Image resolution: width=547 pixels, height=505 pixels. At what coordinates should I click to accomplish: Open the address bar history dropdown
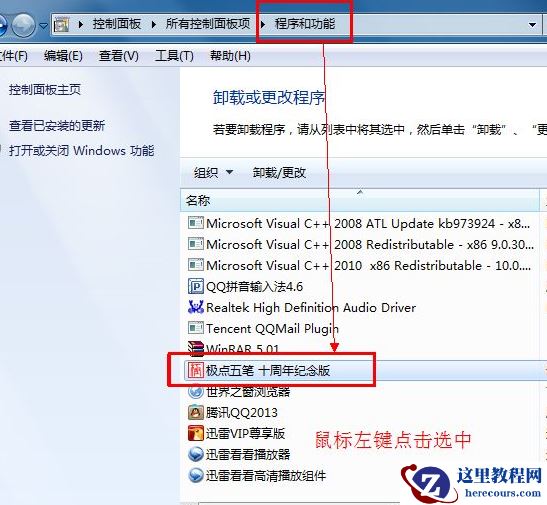pyautogui.click(x=532, y=25)
